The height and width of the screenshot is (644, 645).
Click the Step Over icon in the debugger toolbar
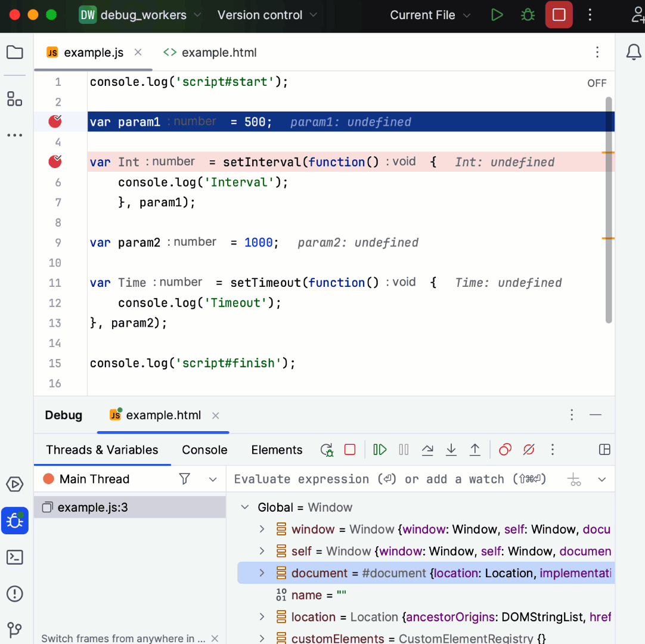[427, 450]
